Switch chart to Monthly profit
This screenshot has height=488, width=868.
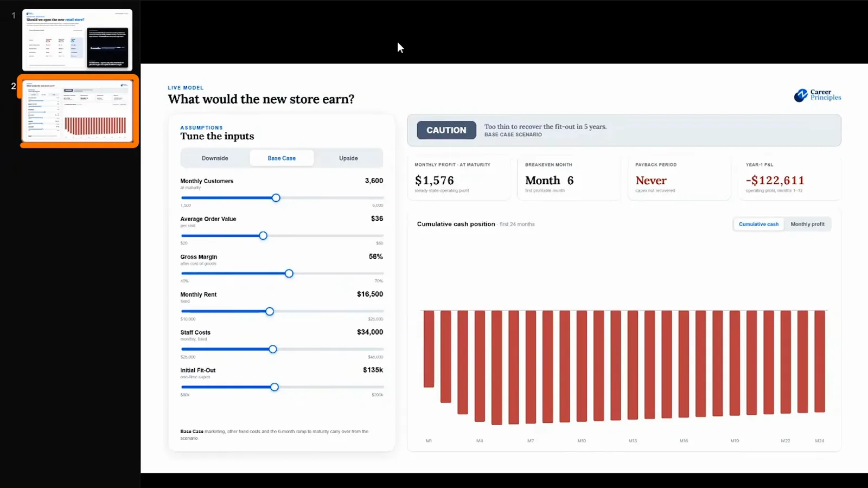coord(807,224)
